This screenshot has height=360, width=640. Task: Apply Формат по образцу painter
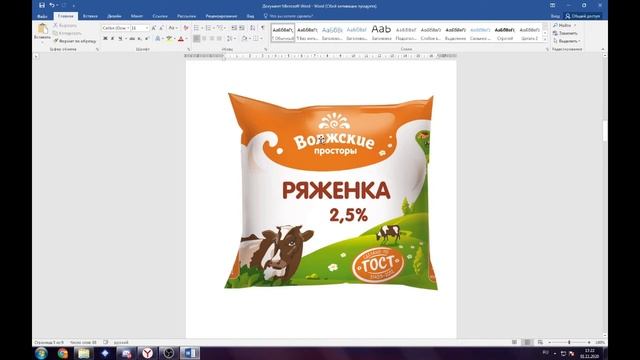(x=75, y=41)
